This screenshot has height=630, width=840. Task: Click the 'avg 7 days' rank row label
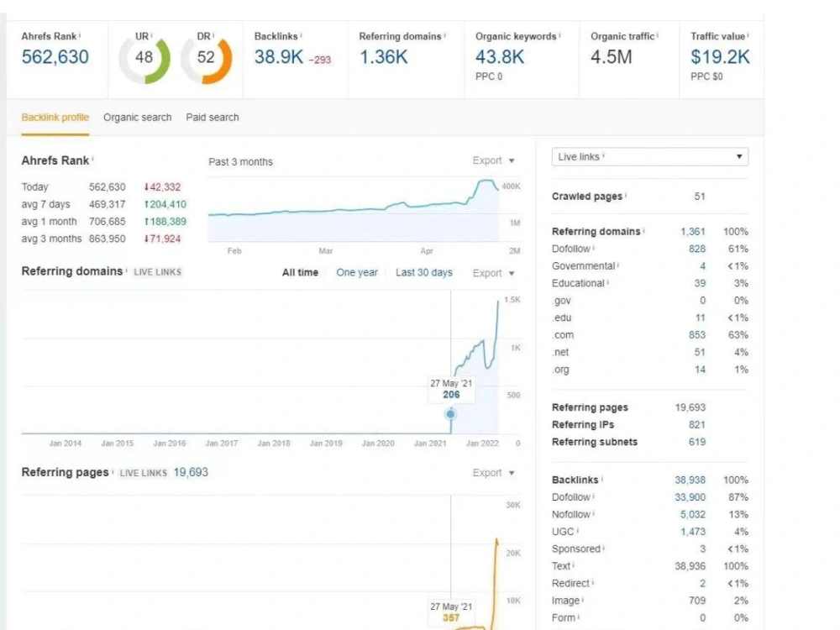(x=45, y=204)
